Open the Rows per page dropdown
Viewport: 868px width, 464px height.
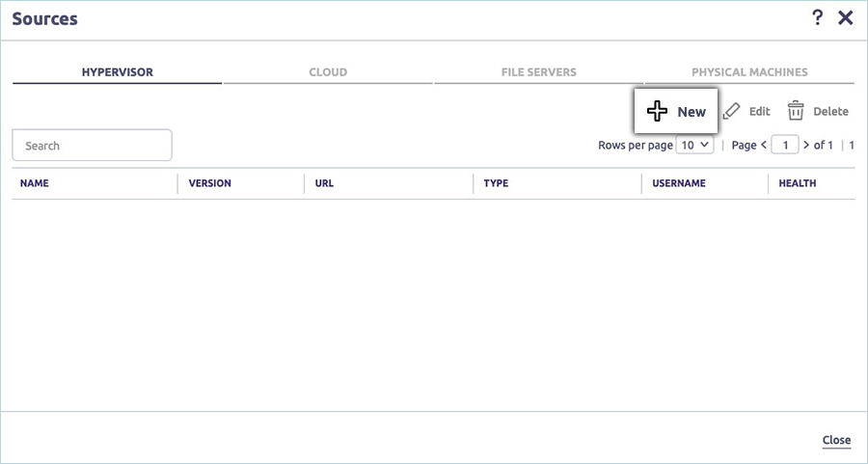694,146
